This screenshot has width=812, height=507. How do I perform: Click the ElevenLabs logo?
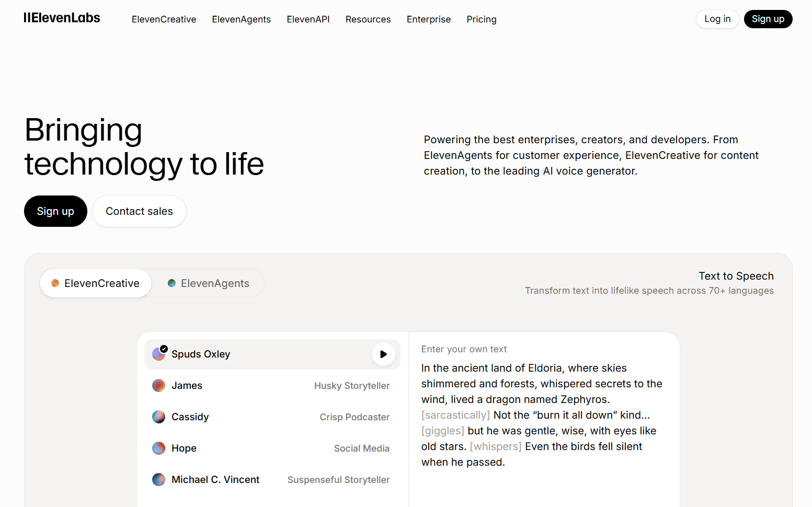click(x=62, y=18)
